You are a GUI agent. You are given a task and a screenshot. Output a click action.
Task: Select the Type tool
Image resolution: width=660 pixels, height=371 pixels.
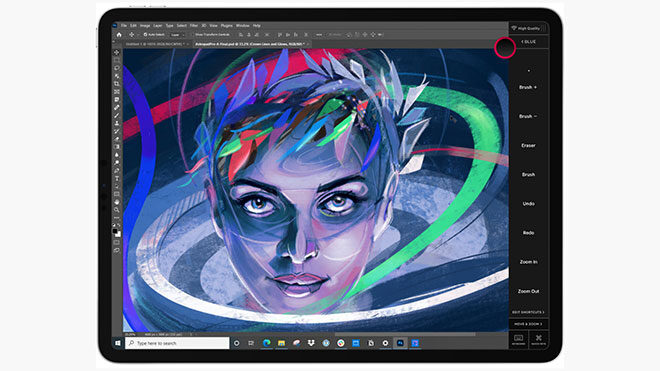click(x=117, y=179)
